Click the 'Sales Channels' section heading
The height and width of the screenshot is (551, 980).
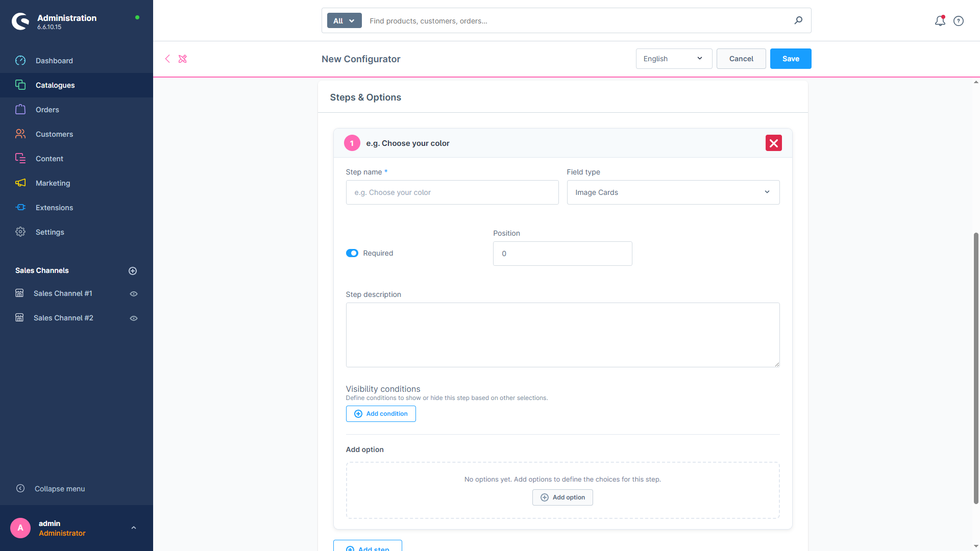(42, 270)
